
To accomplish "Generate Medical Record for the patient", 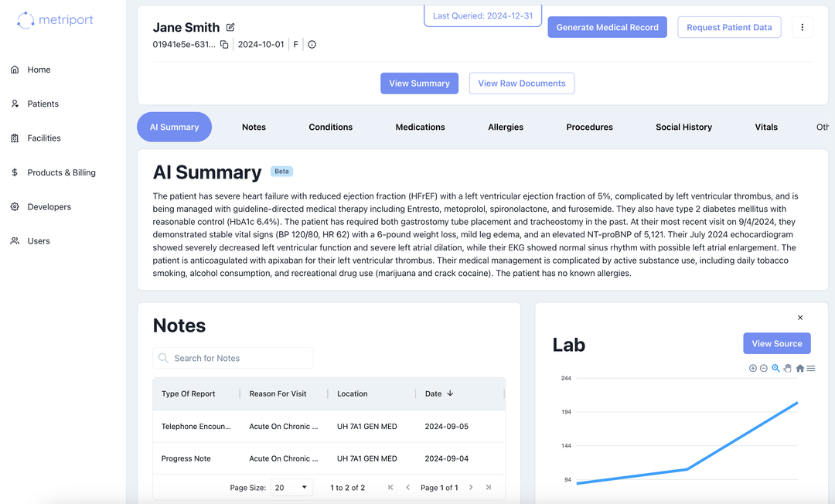I will pyautogui.click(x=607, y=27).
